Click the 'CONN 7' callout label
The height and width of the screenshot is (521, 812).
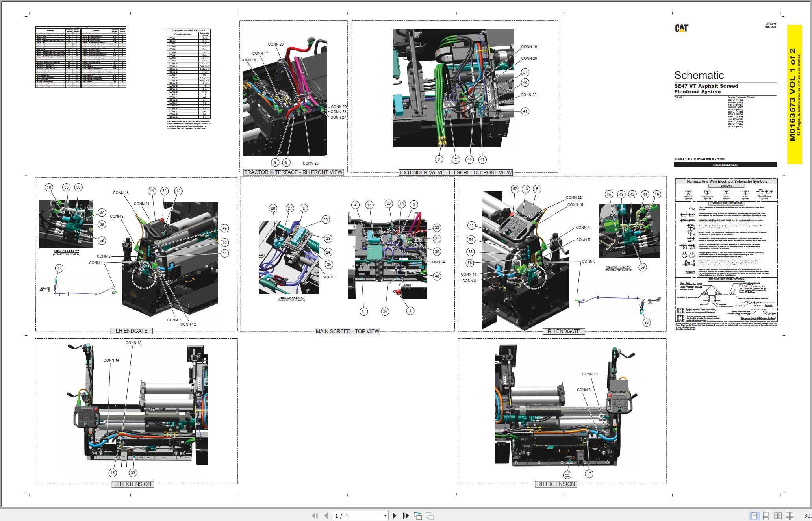point(174,320)
